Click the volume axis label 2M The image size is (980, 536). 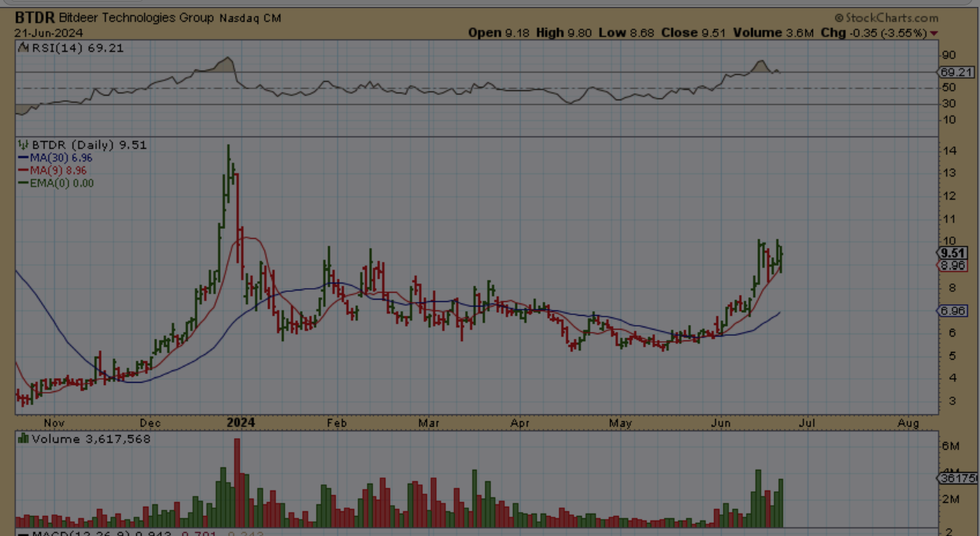[x=951, y=499]
